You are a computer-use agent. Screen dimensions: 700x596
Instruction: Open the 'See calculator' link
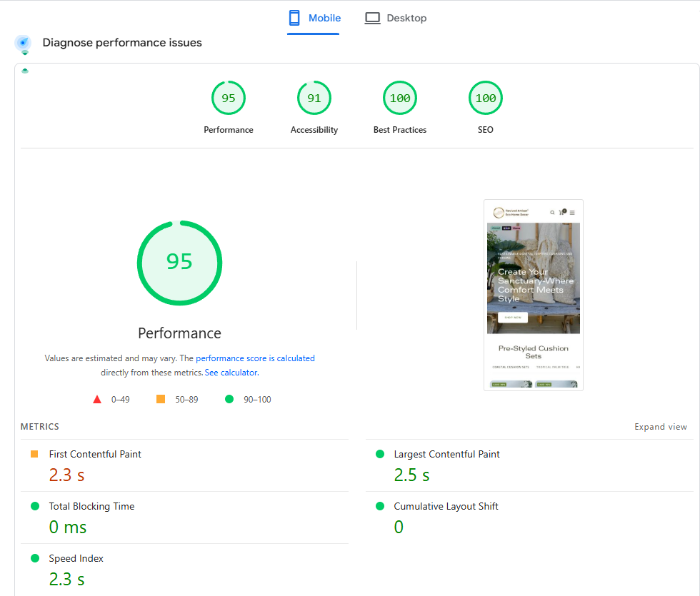click(231, 373)
